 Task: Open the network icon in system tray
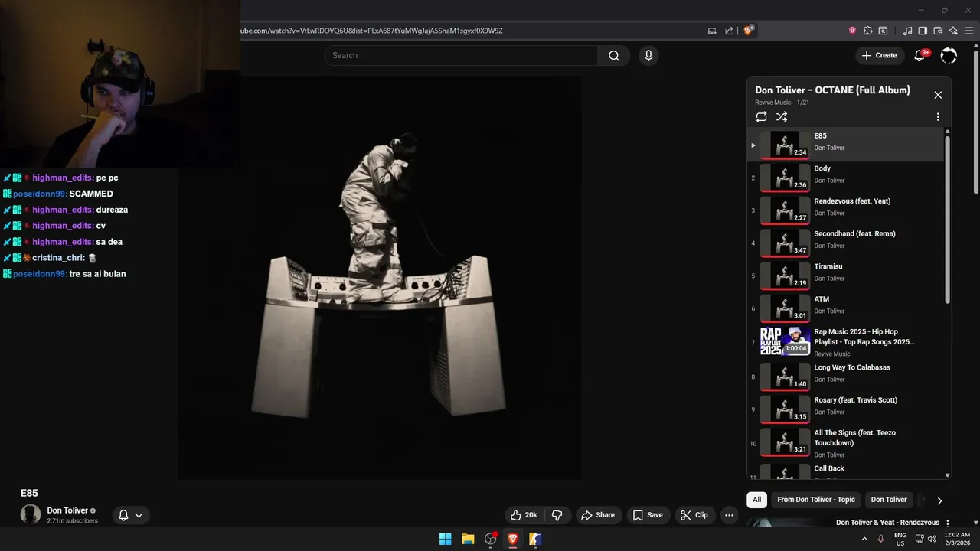pos(920,539)
